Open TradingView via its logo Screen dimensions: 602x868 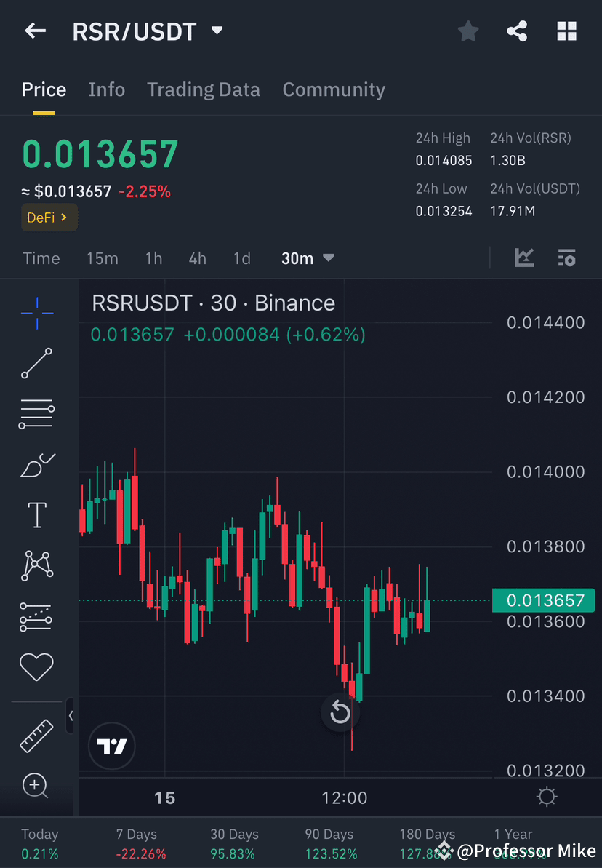pos(111,746)
